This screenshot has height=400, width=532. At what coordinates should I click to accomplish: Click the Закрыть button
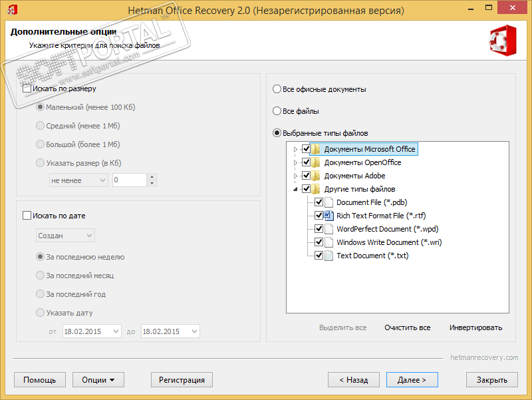click(x=491, y=379)
